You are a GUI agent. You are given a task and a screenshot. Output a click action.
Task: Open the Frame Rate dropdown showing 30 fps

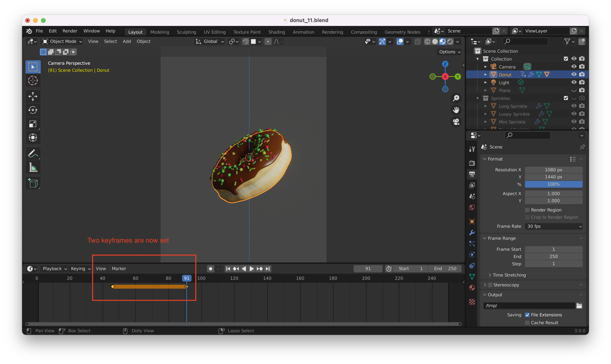pyautogui.click(x=554, y=226)
